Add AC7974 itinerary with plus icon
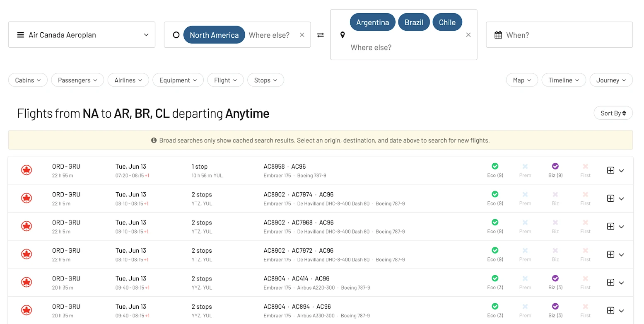Image resolution: width=644 pixels, height=324 pixels. (610, 198)
